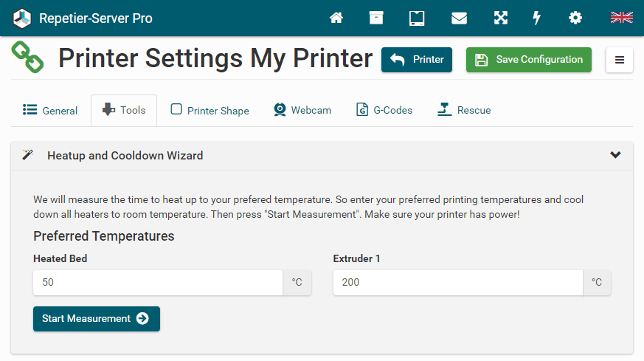Open the hamburger menu button
The image size is (644, 361).
coord(619,60)
